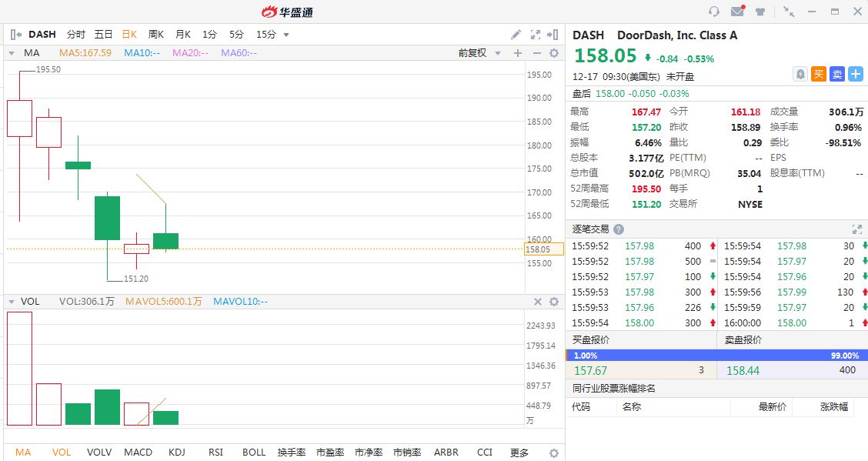868x461 pixels.
Task: Click the orange 买 buy button
Action: click(x=819, y=74)
